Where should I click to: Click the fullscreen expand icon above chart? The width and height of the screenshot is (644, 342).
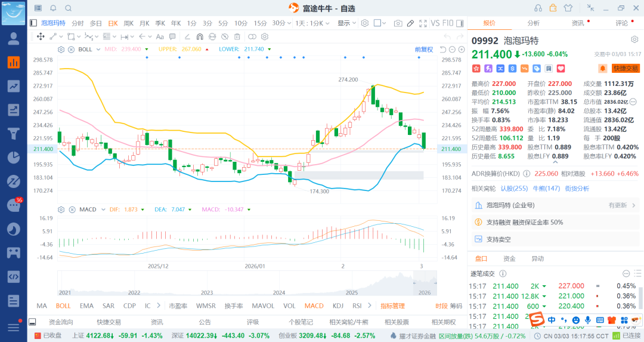coord(423,23)
